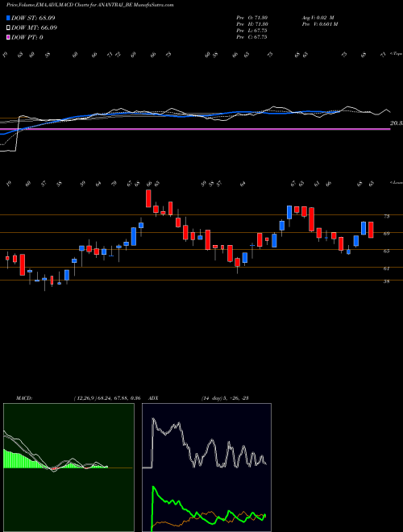Click the 58 price axis label

[x=386, y=281]
